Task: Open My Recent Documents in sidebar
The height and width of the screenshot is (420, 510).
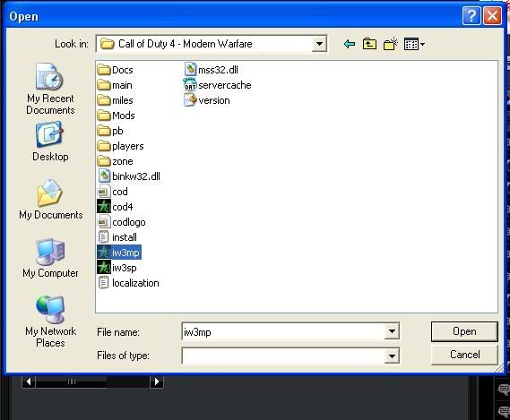Action: point(50,89)
